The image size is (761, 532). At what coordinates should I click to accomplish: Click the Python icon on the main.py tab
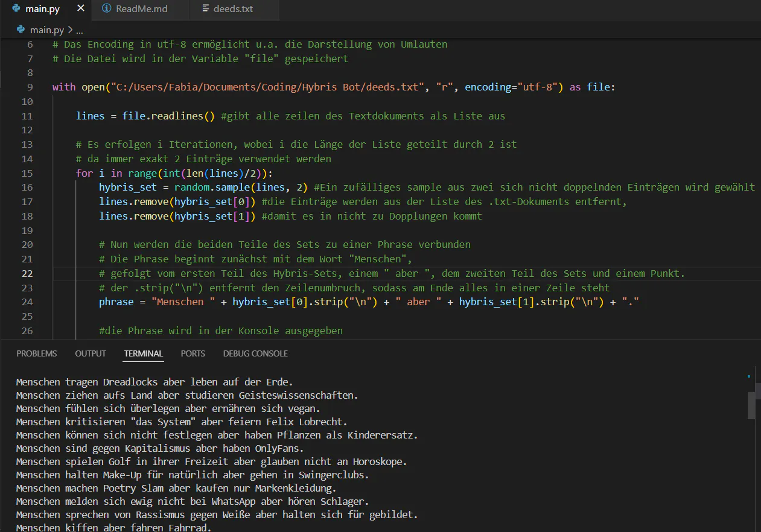[x=16, y=8]
